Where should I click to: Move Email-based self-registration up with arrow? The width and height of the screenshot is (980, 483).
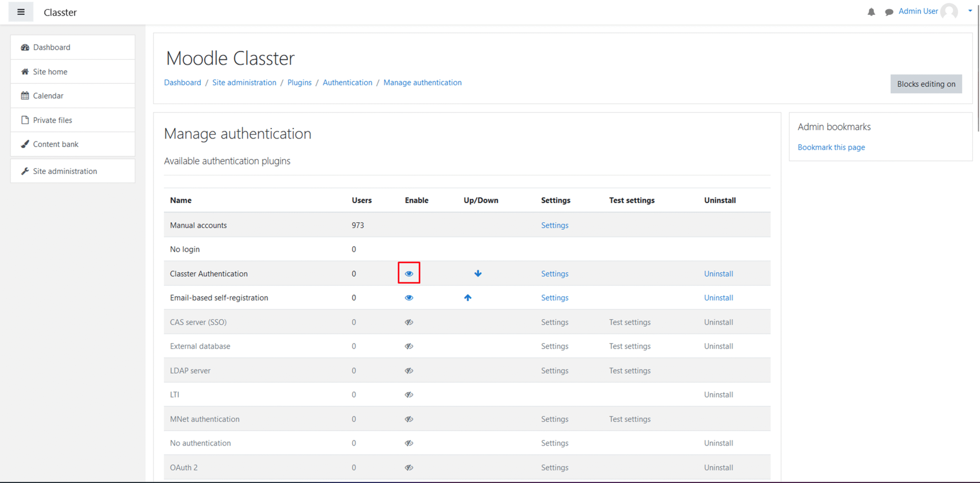(468, 298)
